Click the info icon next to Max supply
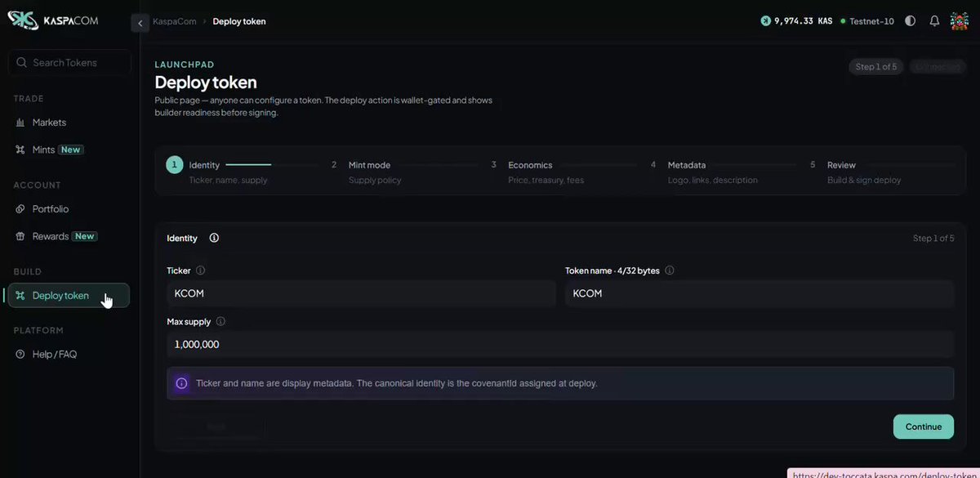980x478 pixels. pos(220,322)
